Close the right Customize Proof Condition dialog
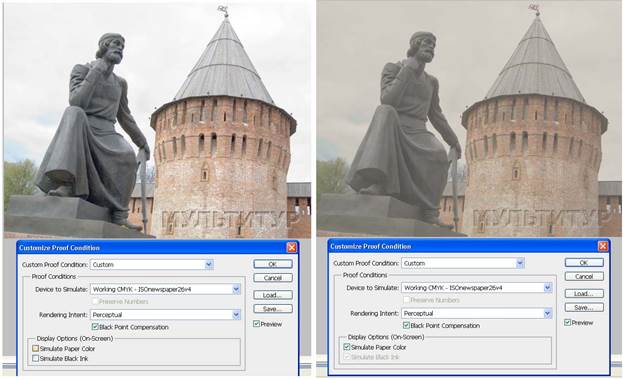The height and width of the screenshot is (380, 623). tap(603, 246)
